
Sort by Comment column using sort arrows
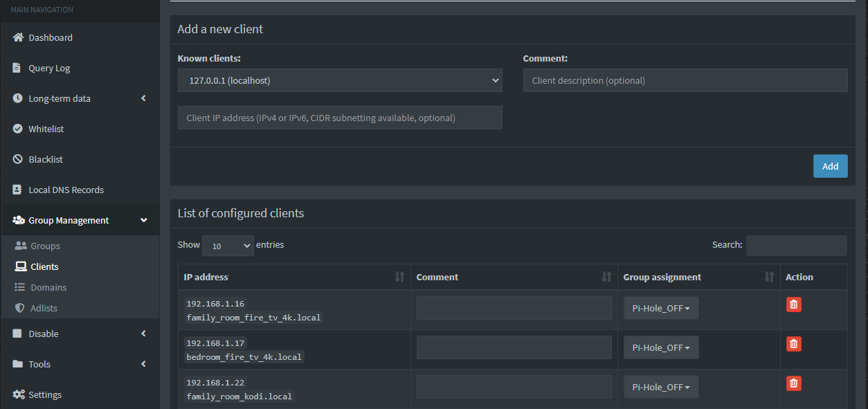tap(606, 277)
